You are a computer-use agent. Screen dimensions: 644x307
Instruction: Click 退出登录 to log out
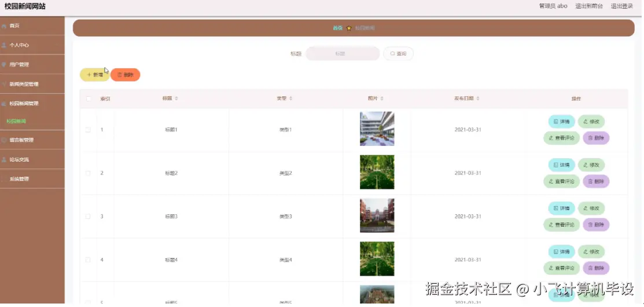pos(621,6)
